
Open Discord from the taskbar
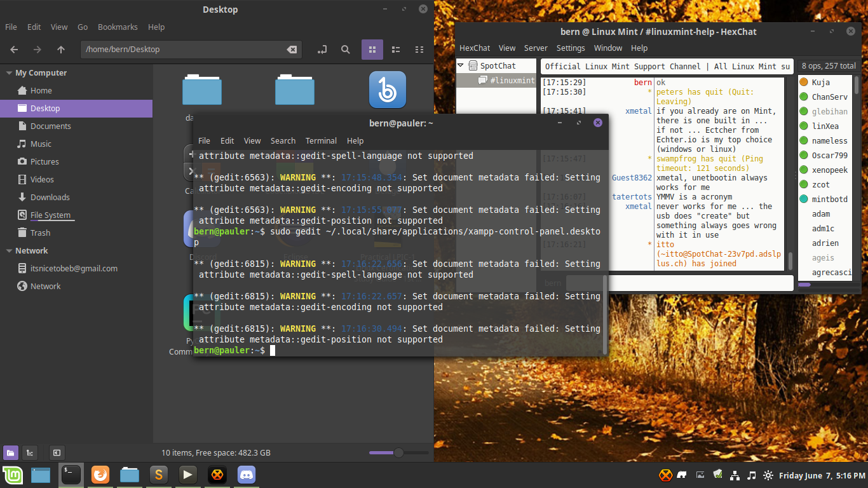[247, 475]
